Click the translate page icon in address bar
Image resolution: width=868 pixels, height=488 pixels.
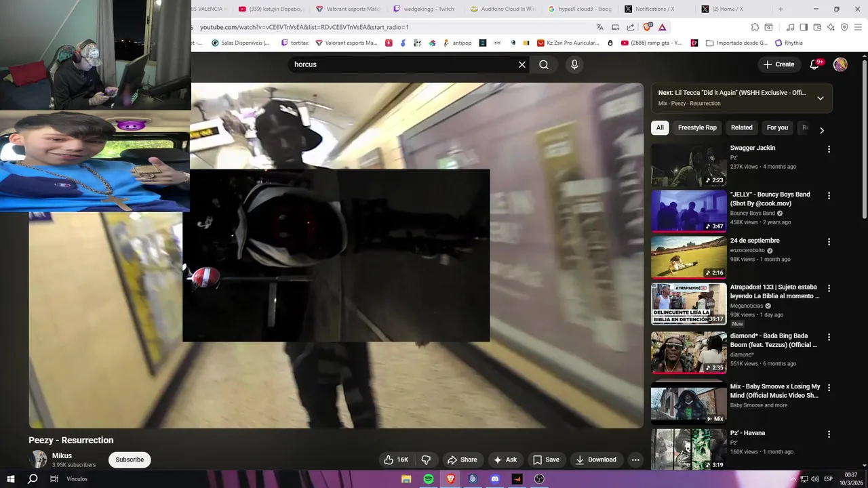599,27
